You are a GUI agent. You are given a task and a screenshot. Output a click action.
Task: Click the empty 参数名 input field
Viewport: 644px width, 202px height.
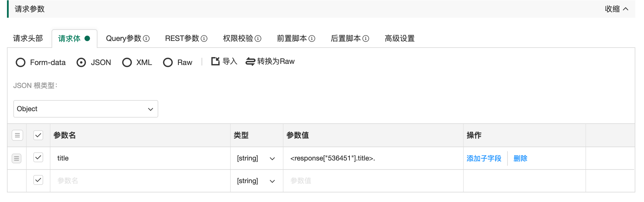pyautogui.click(x=139, y=181)
